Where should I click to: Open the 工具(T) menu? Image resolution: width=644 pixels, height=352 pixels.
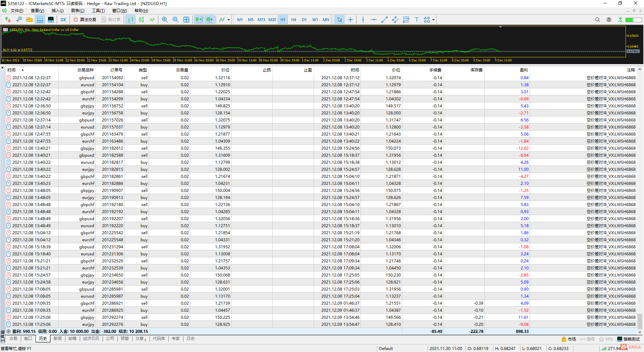click(x=98, y=11)
